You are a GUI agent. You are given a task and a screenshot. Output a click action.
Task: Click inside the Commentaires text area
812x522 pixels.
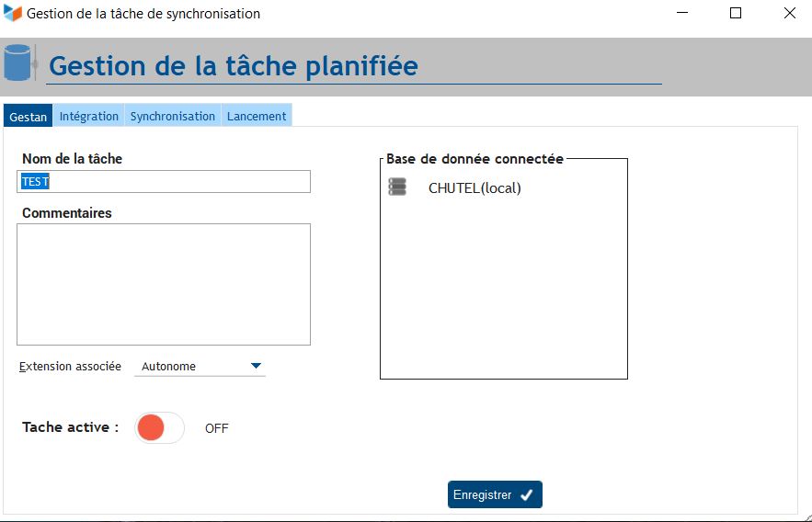[164, 284]
